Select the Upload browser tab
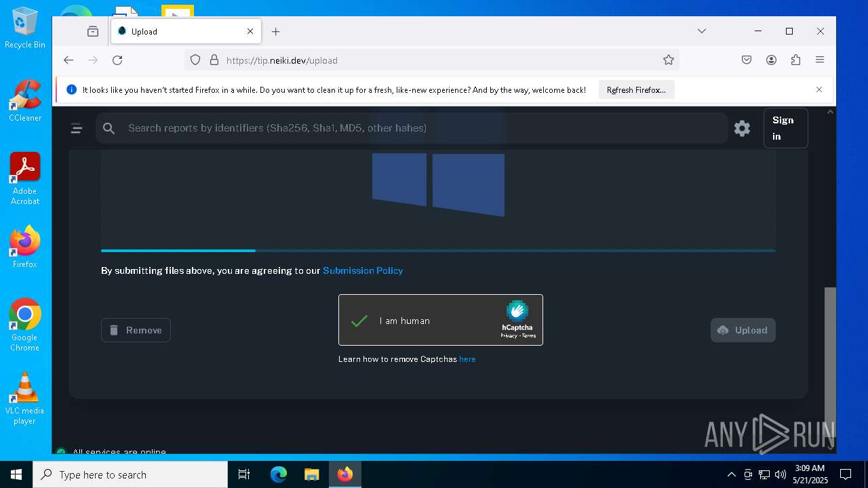 click(x=185, y=31)
